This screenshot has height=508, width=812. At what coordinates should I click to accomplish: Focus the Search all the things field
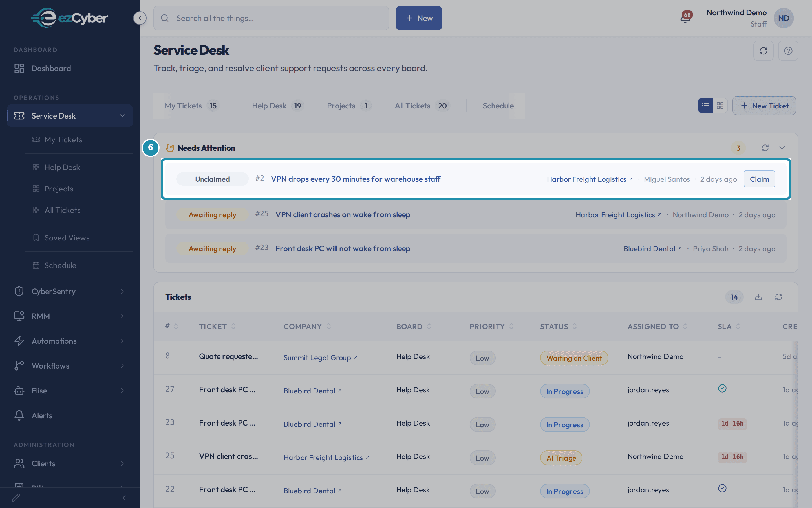click(271, 18)
